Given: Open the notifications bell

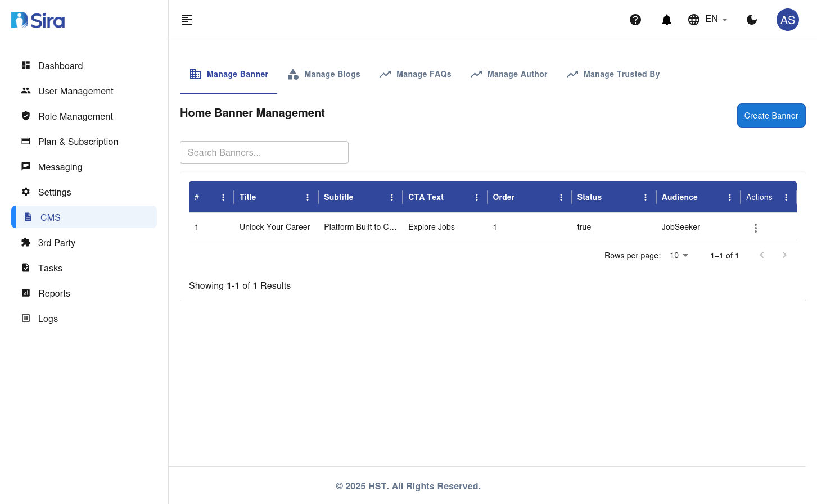Looking at the screenshot, I should click(667, 20).
